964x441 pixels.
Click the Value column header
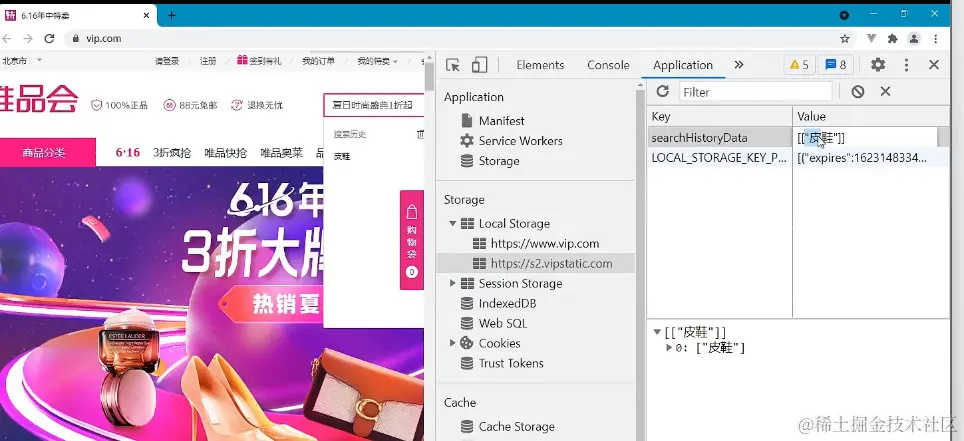[871, 116]
